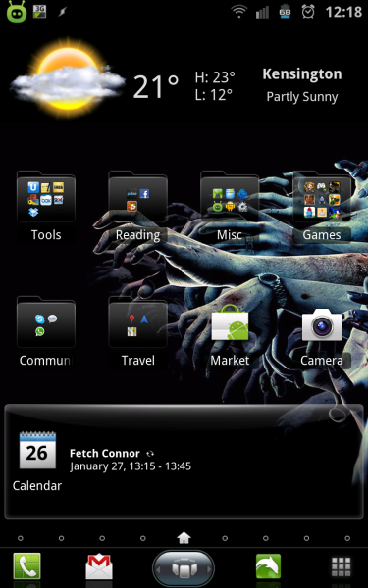Open the Fetch Connor calendar event
The width and height of the screenshot is (368, 588).
point(105,454)
